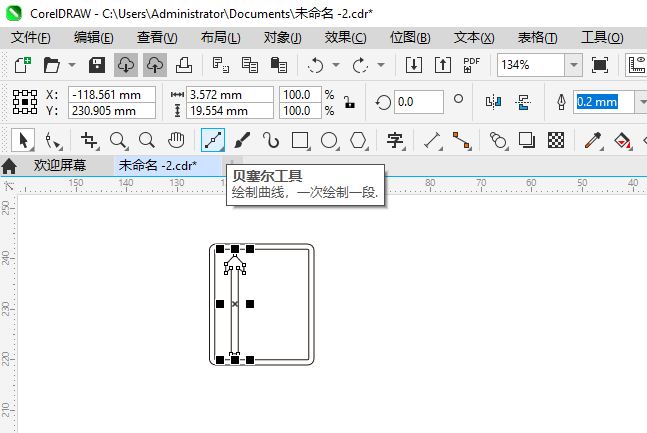Screen dimensions: 647x433
Task: Select the Crop tool
Action: click(x=90, y=140)
